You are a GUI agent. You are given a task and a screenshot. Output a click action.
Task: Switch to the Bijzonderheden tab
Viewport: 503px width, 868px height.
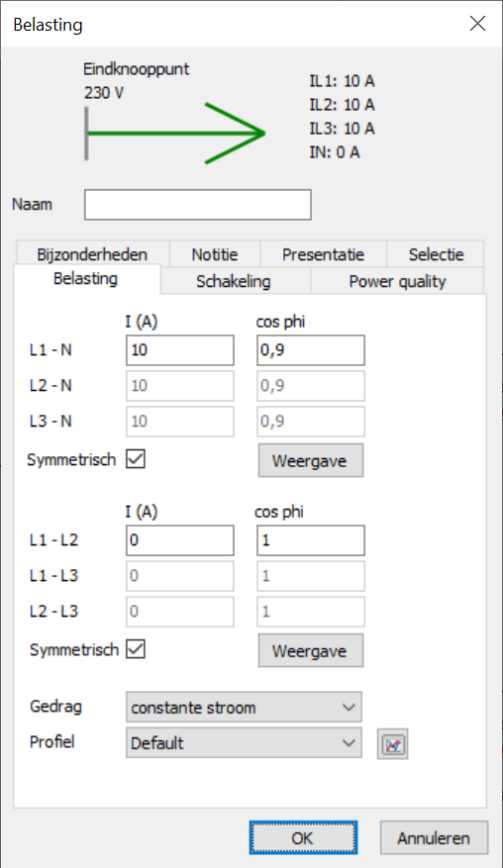point(92,254)
